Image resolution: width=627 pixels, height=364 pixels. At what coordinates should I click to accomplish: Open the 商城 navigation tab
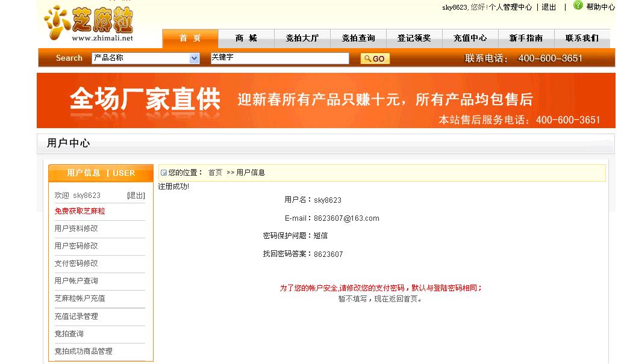coord(246,39)
